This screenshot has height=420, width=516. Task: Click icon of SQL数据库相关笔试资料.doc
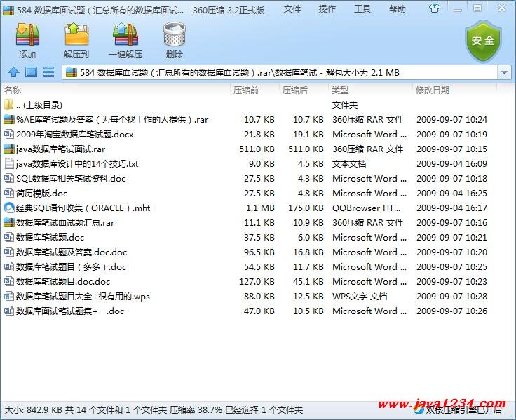click(x=9, y=178)
